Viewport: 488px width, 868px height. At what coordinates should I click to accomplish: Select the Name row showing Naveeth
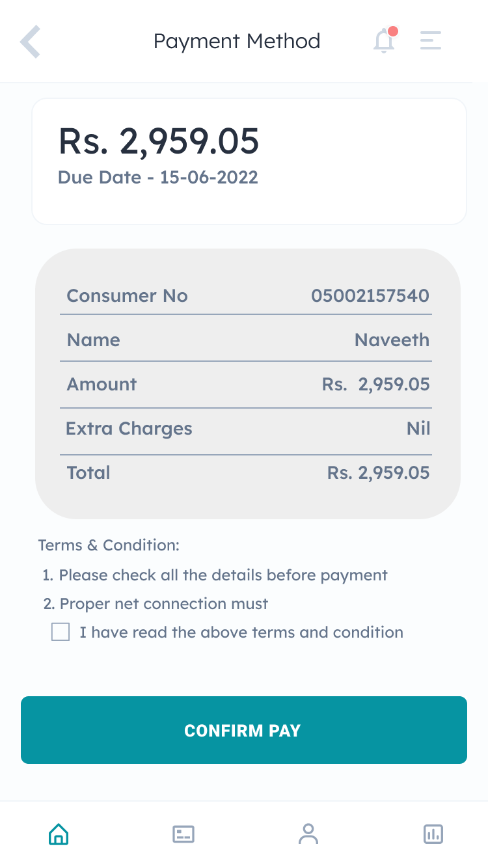click(x=246, y=340)
